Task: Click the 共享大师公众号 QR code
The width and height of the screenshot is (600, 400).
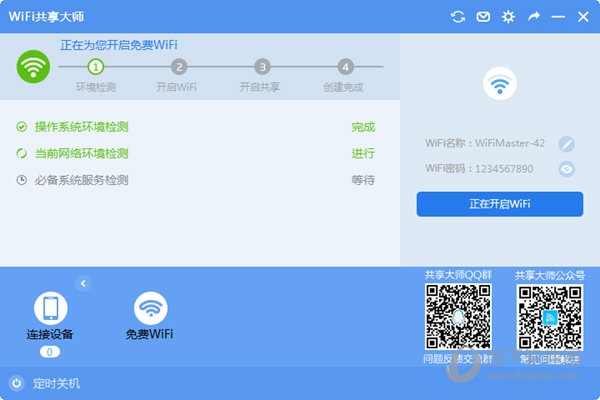Action: [x=550, y=317]
